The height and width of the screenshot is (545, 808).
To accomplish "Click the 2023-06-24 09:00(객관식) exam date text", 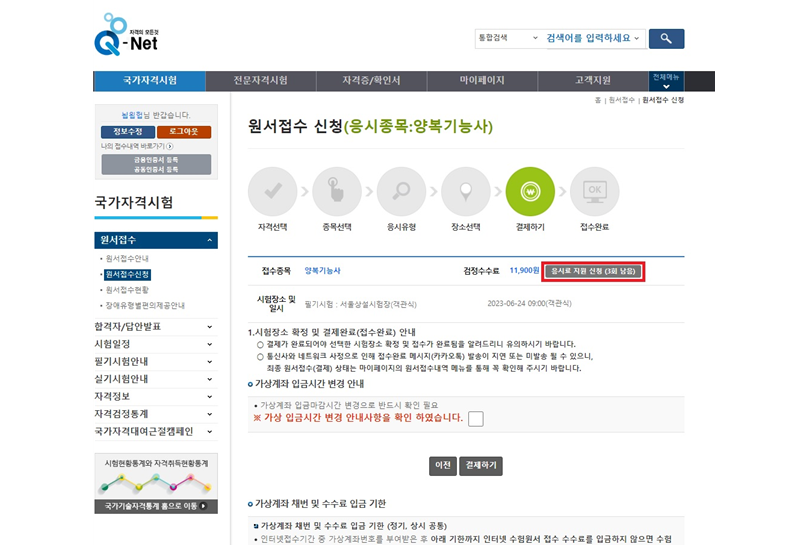I will point(530,303).
